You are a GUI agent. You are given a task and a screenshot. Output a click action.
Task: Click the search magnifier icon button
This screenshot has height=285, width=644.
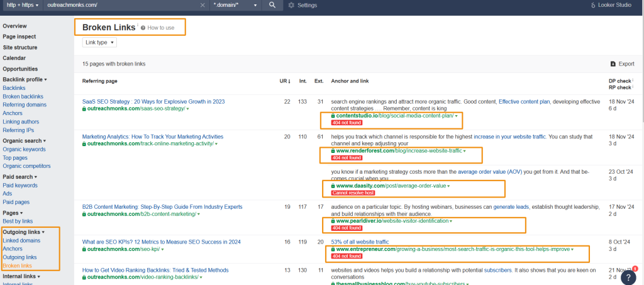pos(272,5)
